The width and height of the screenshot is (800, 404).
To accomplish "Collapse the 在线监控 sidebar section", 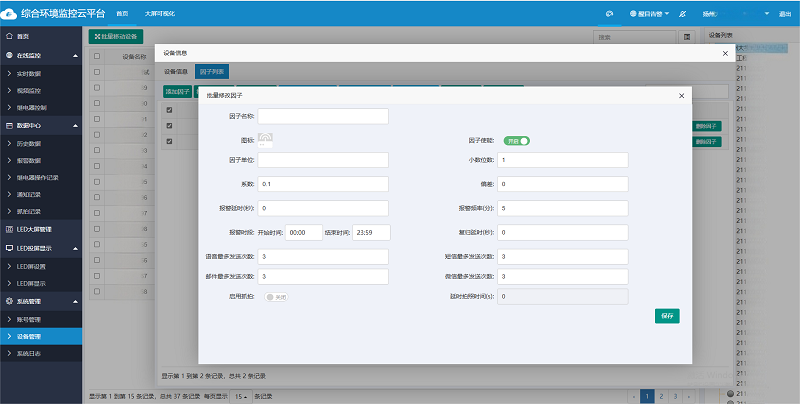I will (75, 56).
